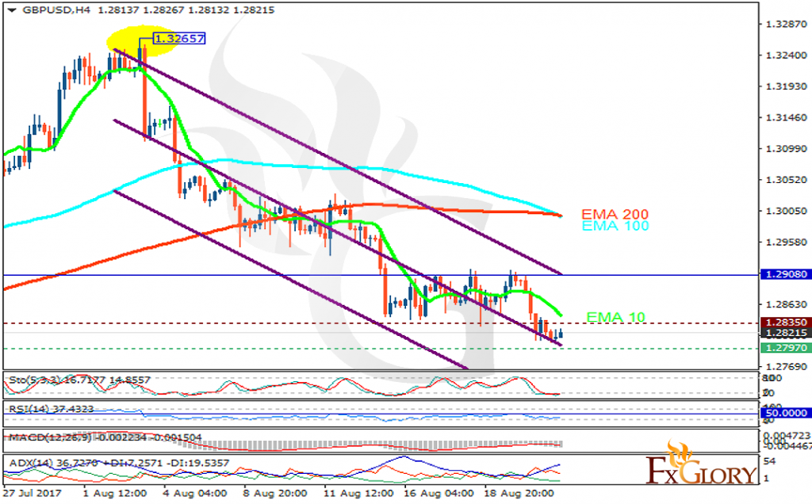Click the EMA 100 label

pos(615,226)
